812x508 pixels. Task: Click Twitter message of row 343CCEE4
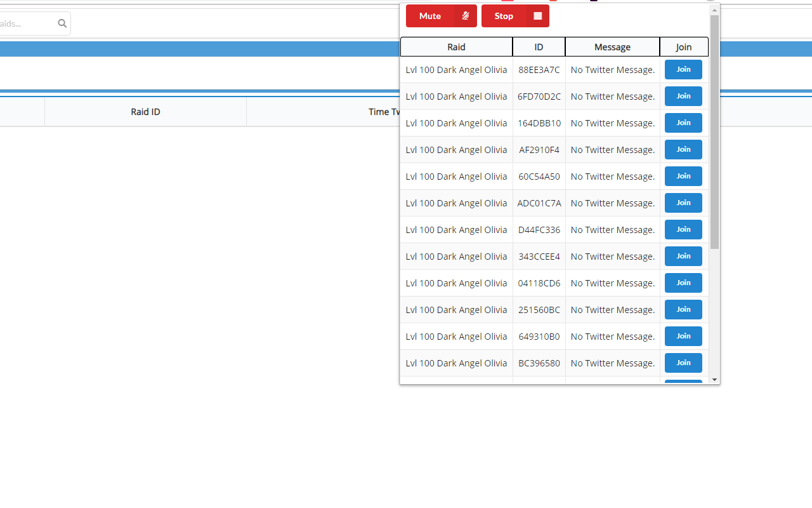(x=613, y=257)
